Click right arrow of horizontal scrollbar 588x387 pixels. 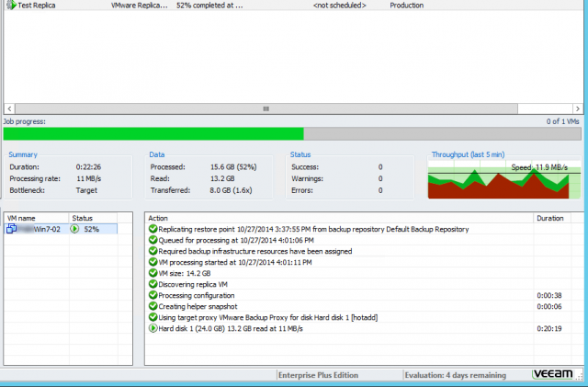(578, 108)
